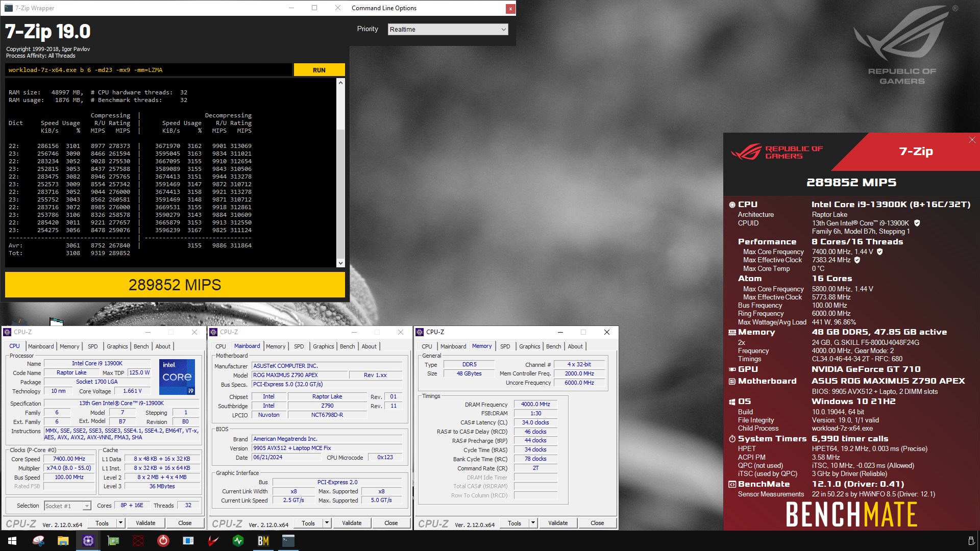The width and height of the screenshot is (980, 551).
Task: Click Close button in Mainboard CPU-Z window
Action: (391, 523)
